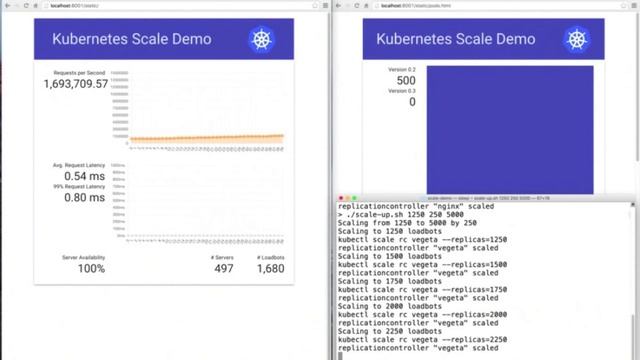Click the replicationcontroller "nginx" scaled line
640x360 pixels.
tap(416, 207)
